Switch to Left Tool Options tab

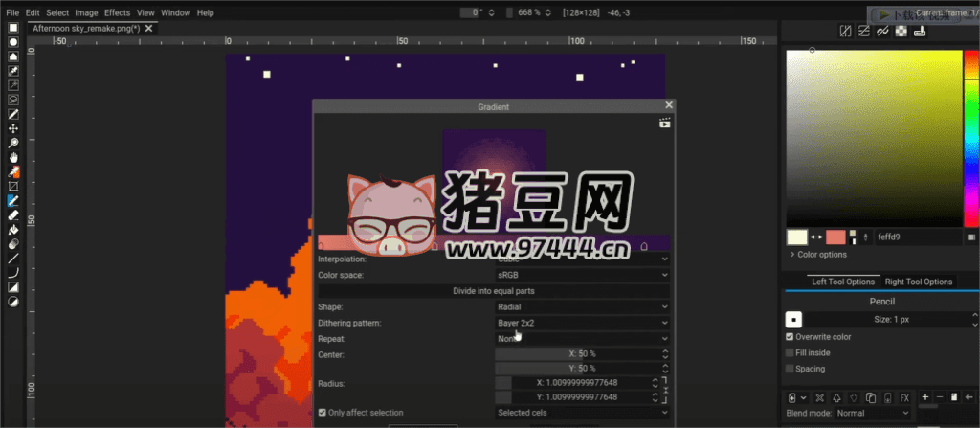tap(843, 282)
